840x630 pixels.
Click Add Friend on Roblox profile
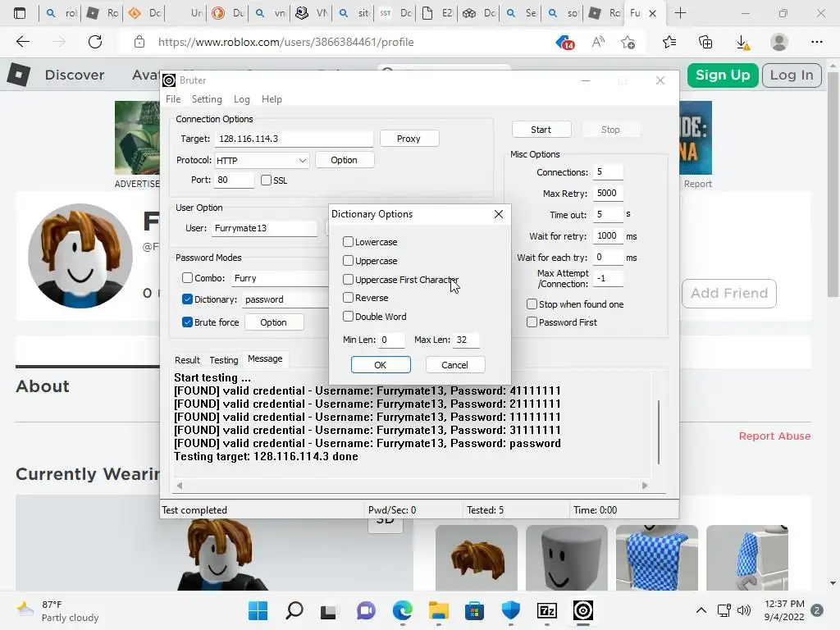(729, 293)
